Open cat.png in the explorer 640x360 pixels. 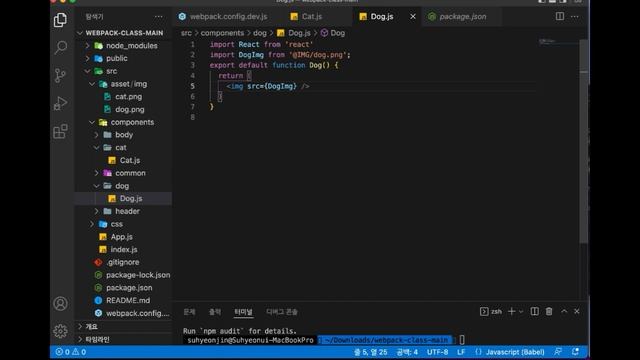coord(123,97)
